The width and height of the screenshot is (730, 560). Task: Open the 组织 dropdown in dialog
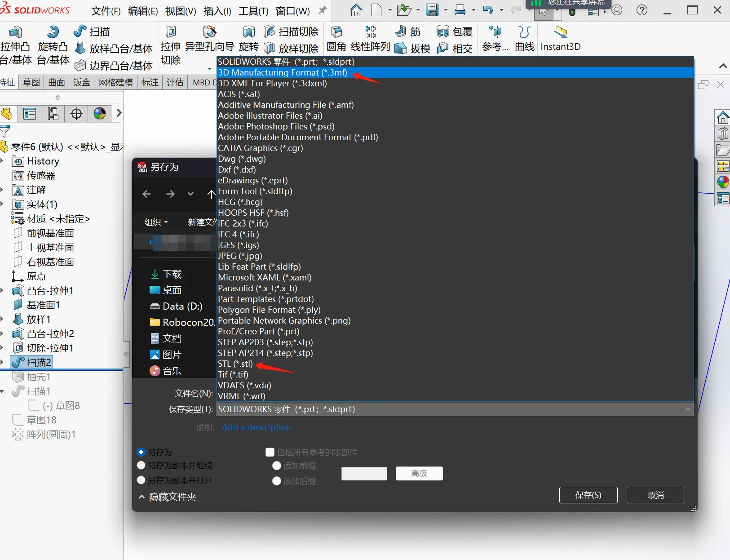pos(156,222)
